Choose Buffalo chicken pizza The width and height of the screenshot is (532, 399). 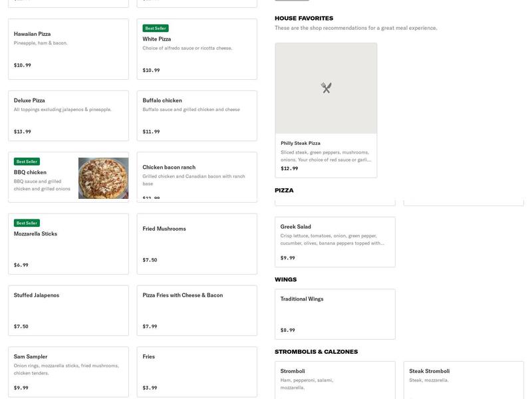tap(197, 116)
